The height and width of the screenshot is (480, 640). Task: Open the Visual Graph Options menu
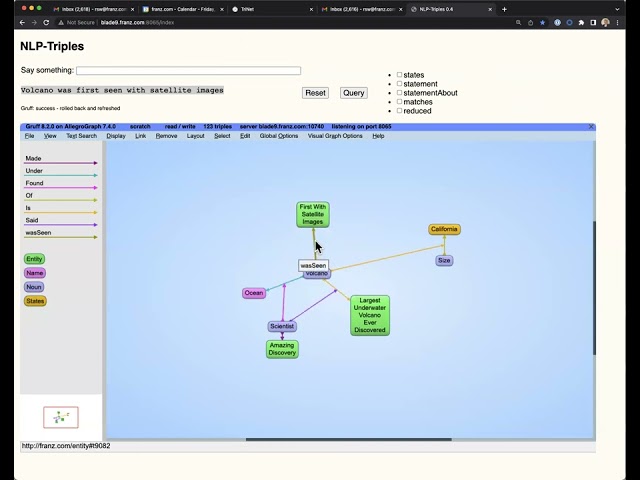tap(335, 136)
